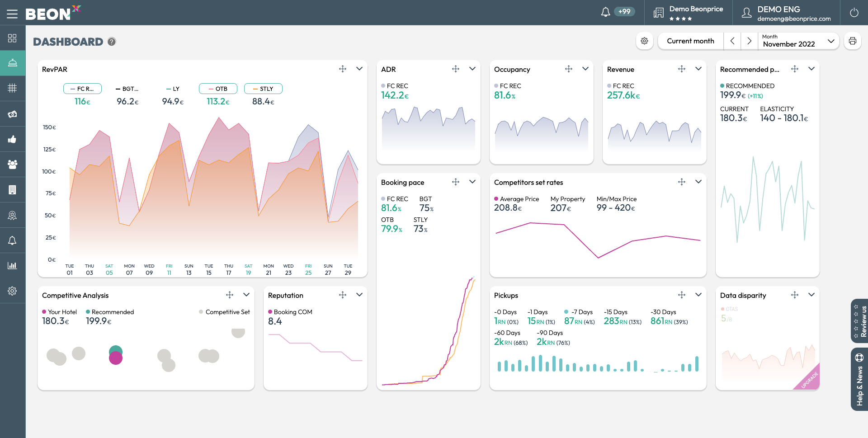Open the money pricing sidebar icon

tap(12, 114)
